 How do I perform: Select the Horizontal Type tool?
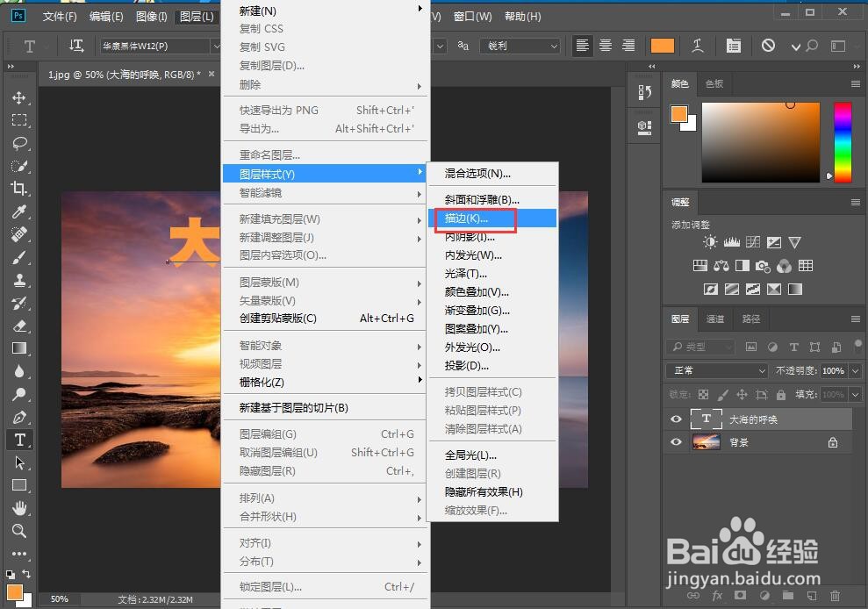coord(20,440)
